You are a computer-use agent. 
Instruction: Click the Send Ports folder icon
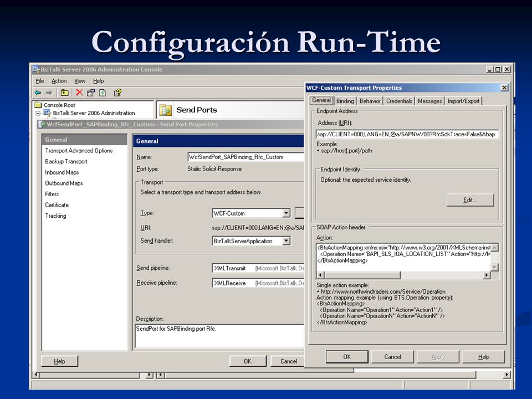tap(166, 110)
